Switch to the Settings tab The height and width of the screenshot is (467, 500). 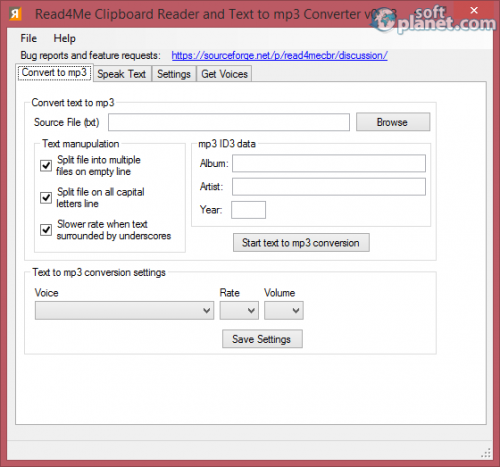coord(174,74)
